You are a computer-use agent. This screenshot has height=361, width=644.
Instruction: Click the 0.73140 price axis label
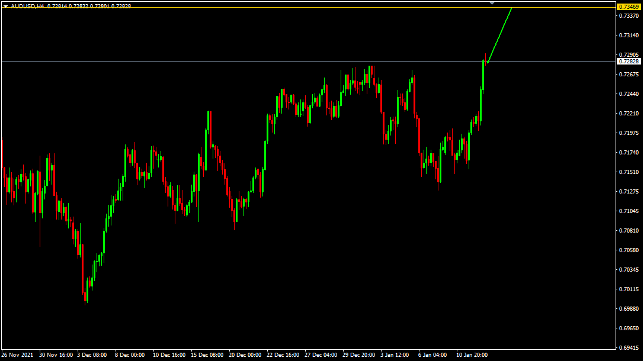629,36
